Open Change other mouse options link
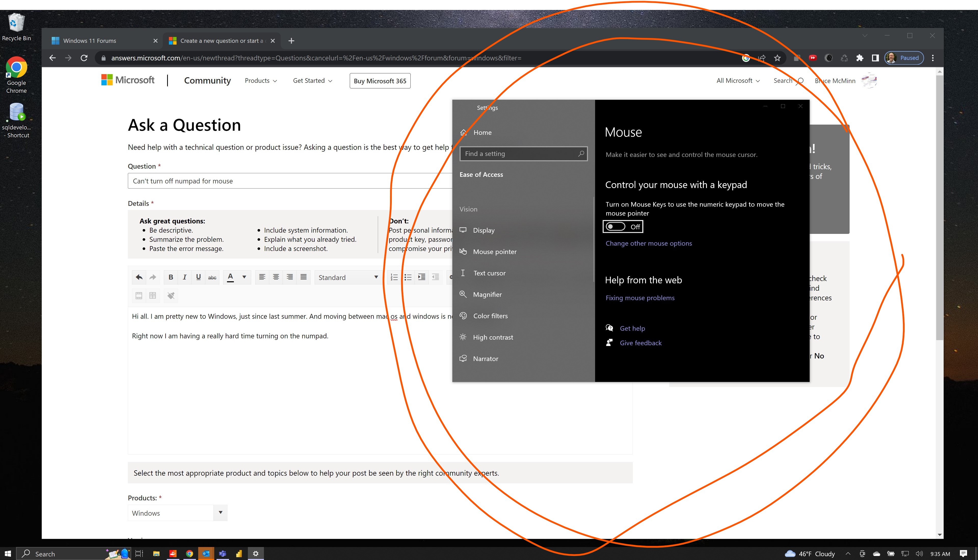Screen dimensions: 978x560 point(648,244)
